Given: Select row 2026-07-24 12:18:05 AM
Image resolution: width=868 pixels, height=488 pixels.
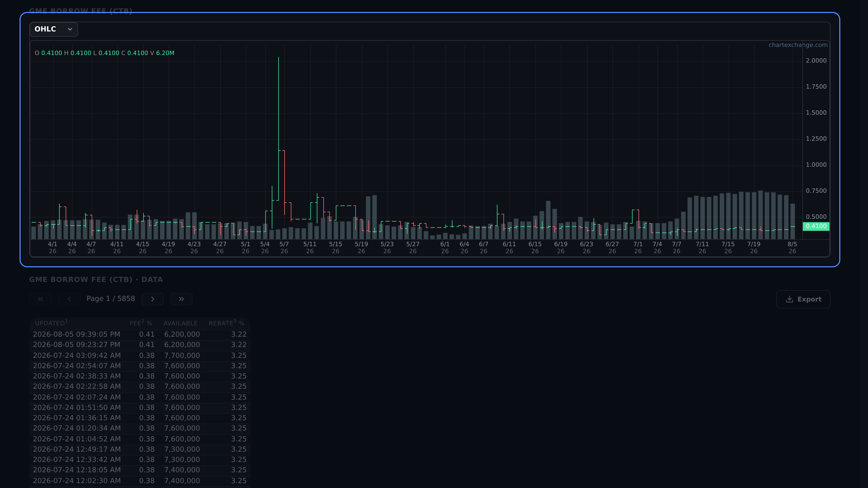Looking at the screenshot, I should pos(140,470).
